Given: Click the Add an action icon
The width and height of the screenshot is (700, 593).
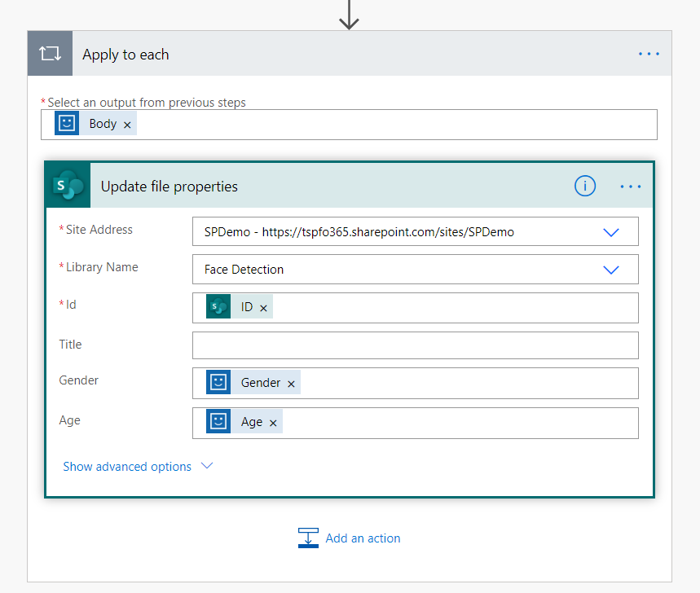Looking at the screenshot, I should (308, 538).
